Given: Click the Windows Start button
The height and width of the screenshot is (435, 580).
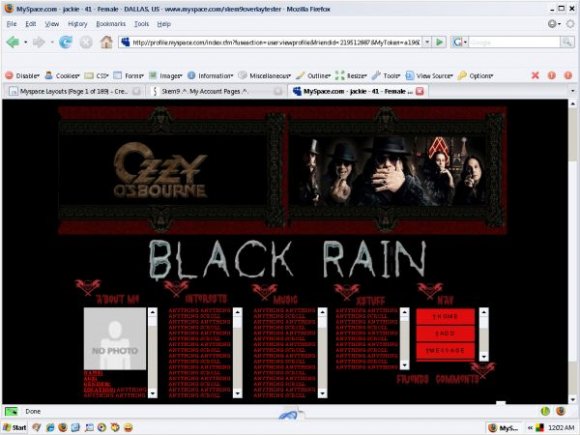Looking at the screenshot, I should 15,428.
